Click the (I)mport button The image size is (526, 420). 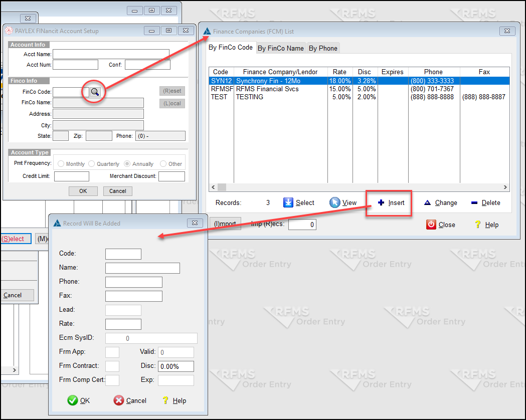[225, 224]
